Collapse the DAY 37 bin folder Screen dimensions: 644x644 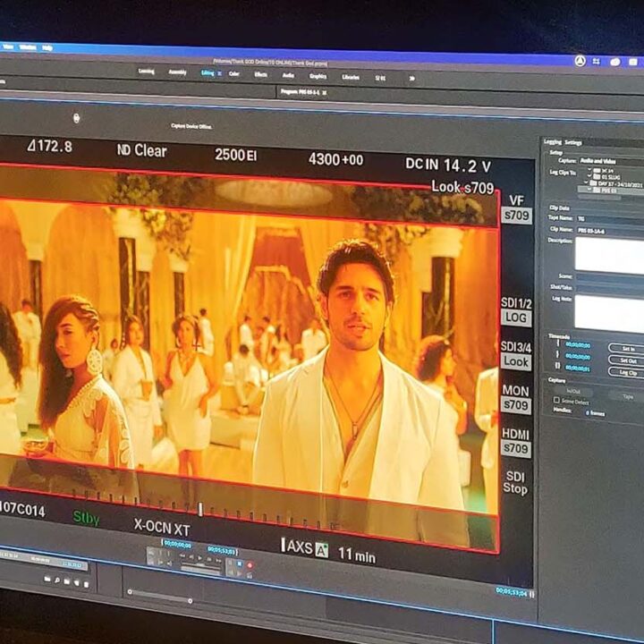click(586, 182)
